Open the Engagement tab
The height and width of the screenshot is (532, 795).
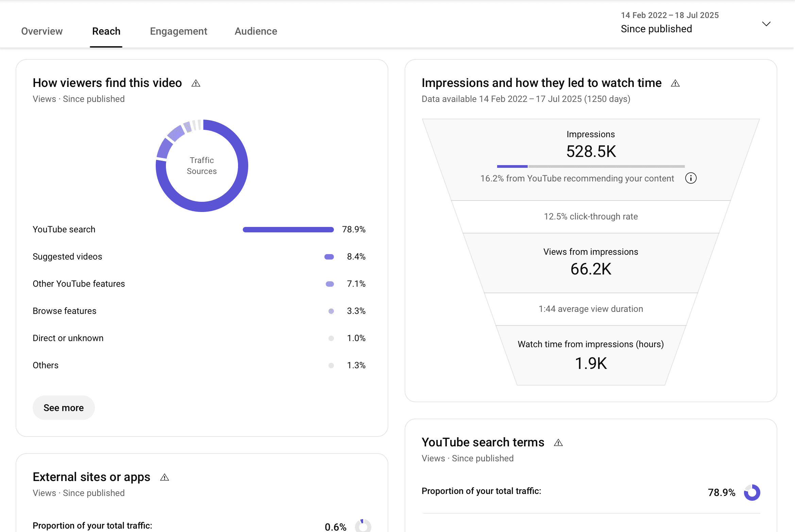click(x=178, y=31)
